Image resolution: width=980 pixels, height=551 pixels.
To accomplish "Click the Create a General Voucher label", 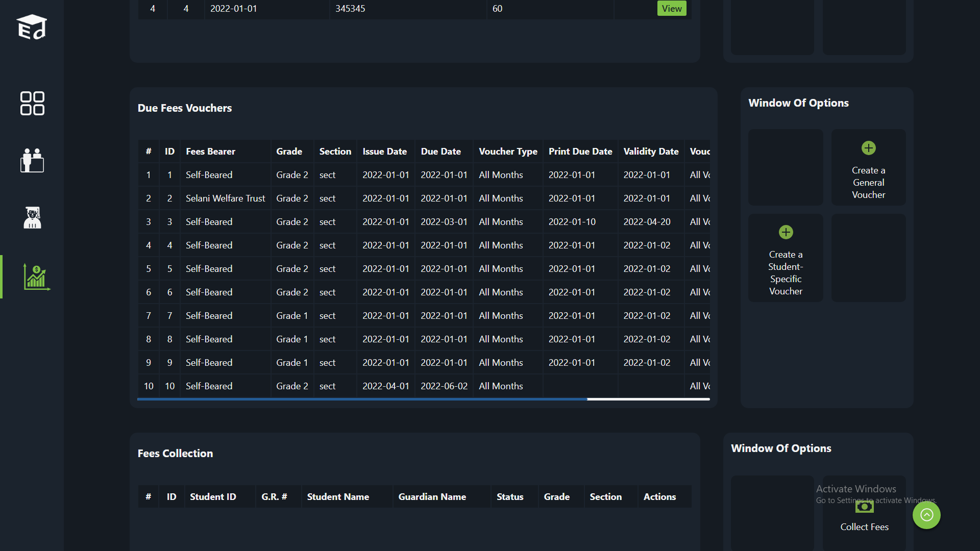I will (x=868, y=183).
